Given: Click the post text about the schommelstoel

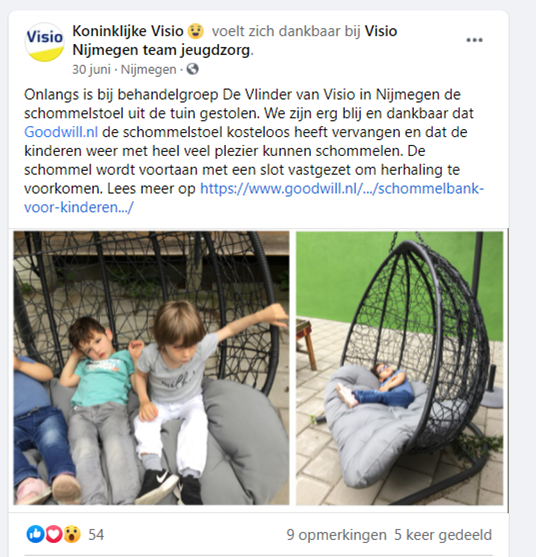Looking at the screenshot, I should click(x=254, y=151).
